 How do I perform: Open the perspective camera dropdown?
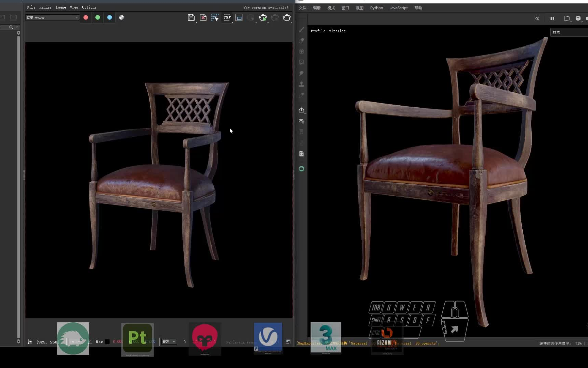coord(568,18)
